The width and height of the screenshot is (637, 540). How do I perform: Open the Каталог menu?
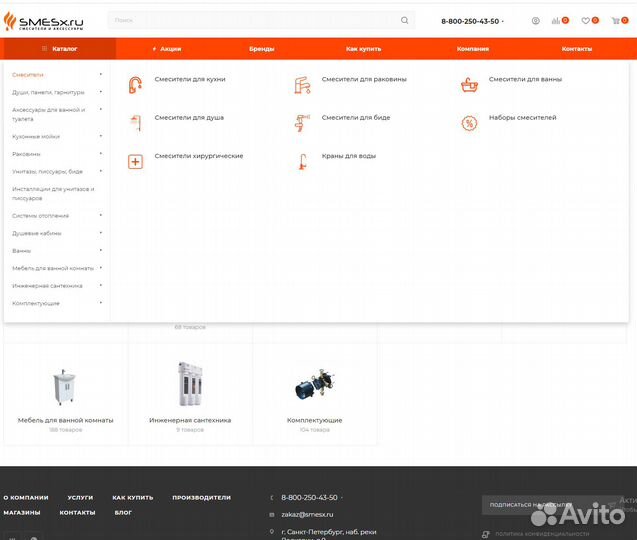[60, 48]
